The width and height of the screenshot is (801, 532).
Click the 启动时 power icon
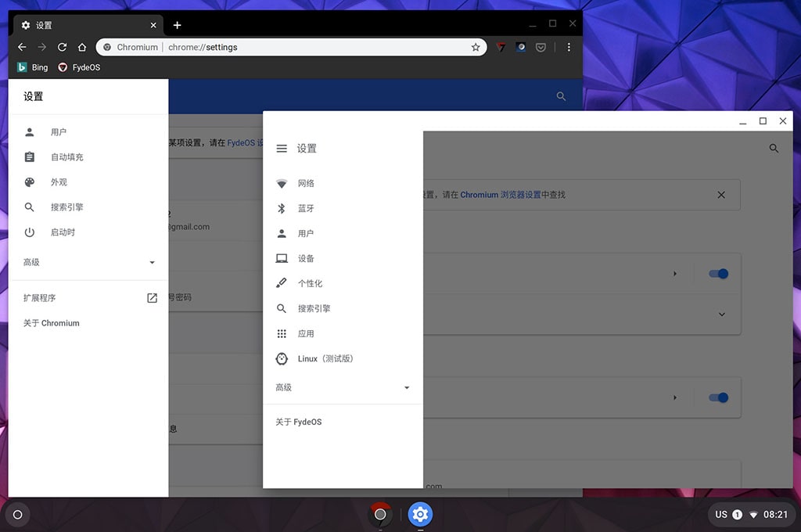coord(30,232)
